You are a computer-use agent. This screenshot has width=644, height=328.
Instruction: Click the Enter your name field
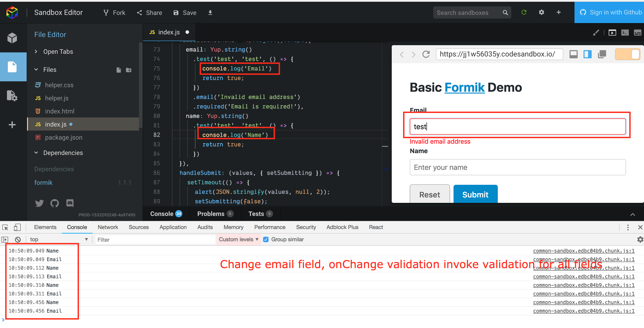point(517,167)
